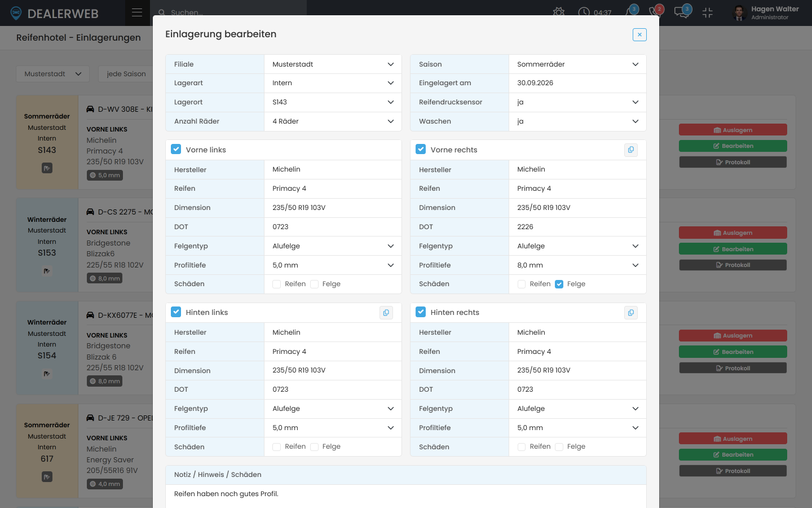The height and width of the screenshot is (508, 812).
Task: Open the Filiale dropdown showing Musterstadt
Action: point(333,64)
